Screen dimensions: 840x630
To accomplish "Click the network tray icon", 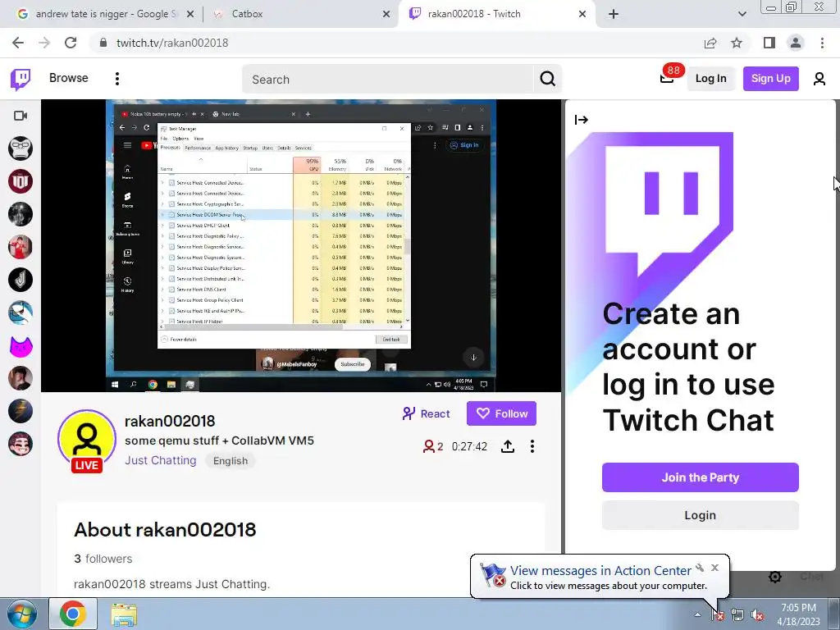I will (737, 615).
